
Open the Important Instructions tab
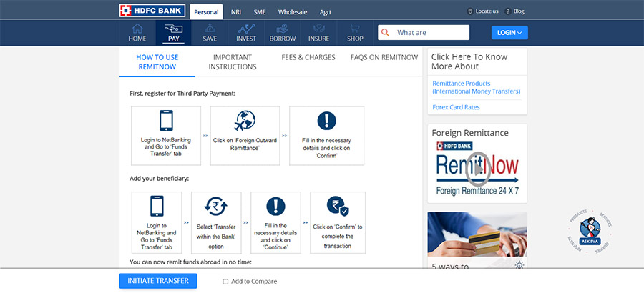233,62
